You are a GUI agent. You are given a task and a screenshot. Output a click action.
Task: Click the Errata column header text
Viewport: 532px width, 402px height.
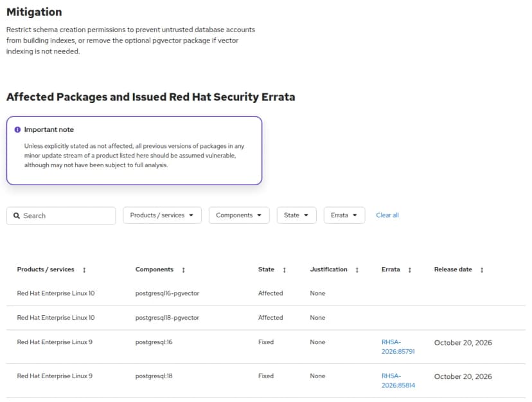pos(391,270)
